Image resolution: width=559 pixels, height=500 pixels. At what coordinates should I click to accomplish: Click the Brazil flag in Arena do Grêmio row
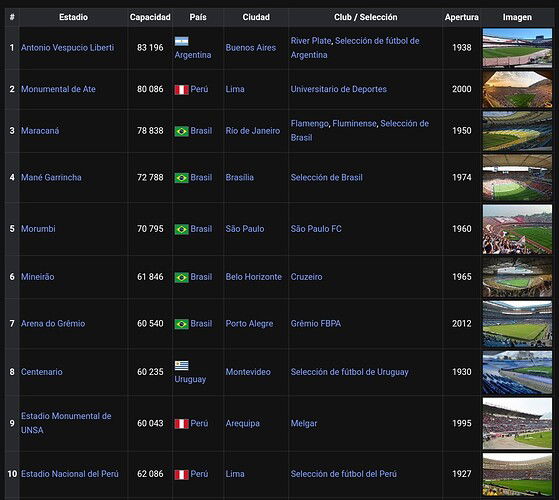pyautogui.click(x=181, y=324)
